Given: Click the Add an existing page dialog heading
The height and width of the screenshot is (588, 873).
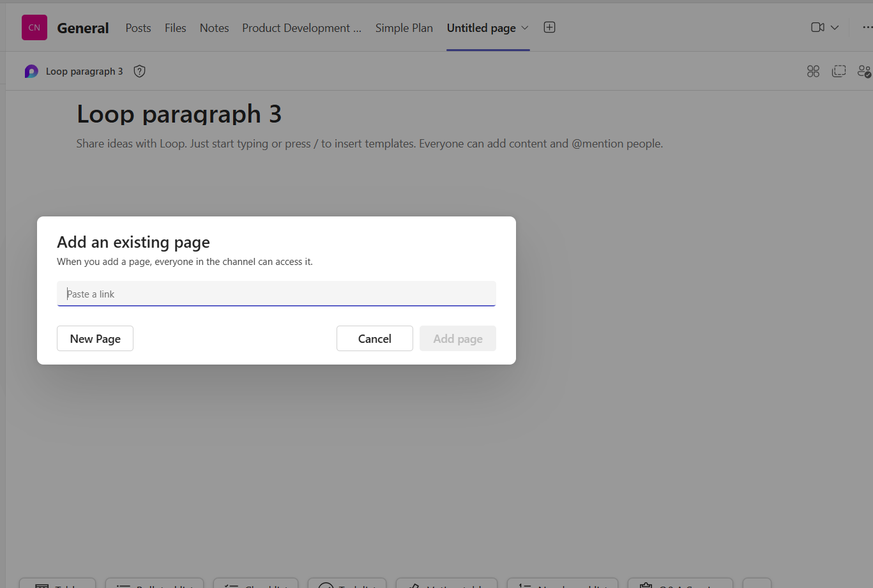Looking at the screenshot, I should coord(133,242).
